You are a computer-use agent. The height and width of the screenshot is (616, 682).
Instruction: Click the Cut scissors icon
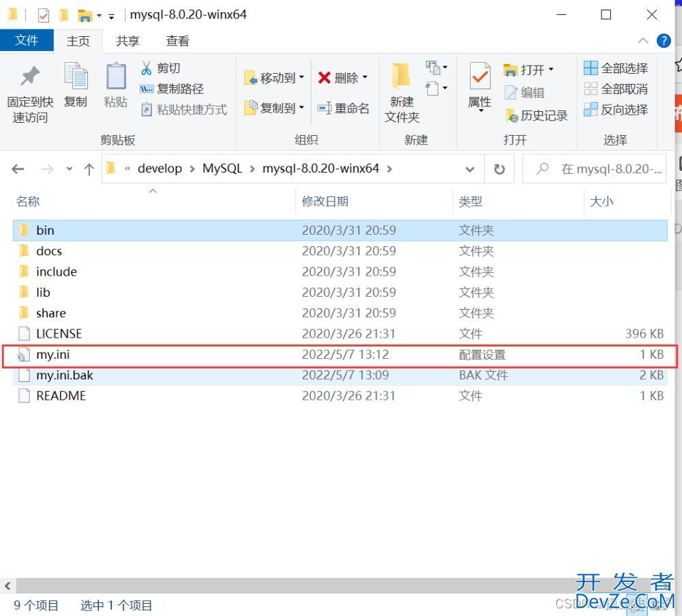click(x=147, y=68)
